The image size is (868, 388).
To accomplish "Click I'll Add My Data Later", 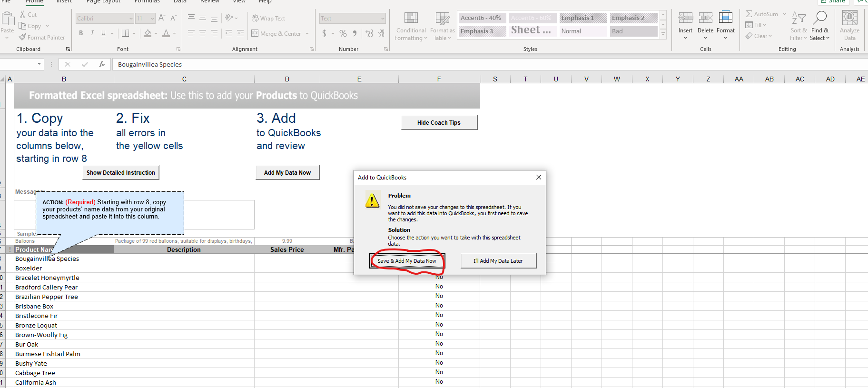I will tap(498, 261).
